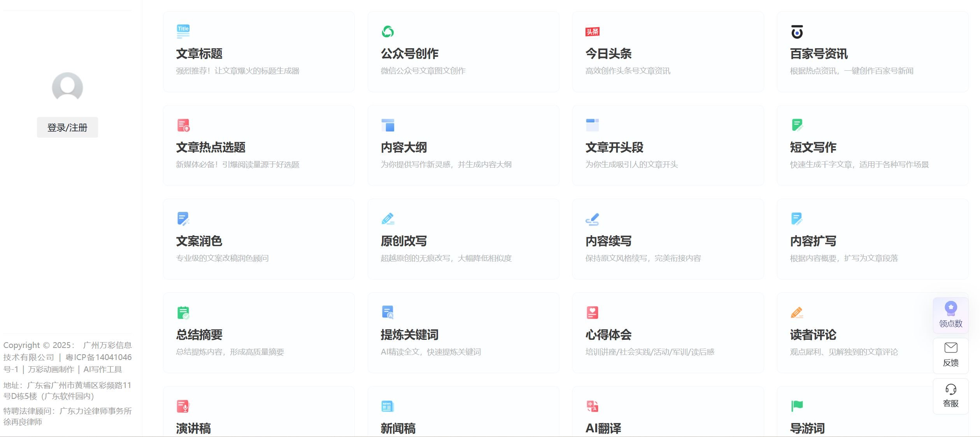Select the 文章开头段 heading
This screenshot has height=437, width=980.
(614, 147)
